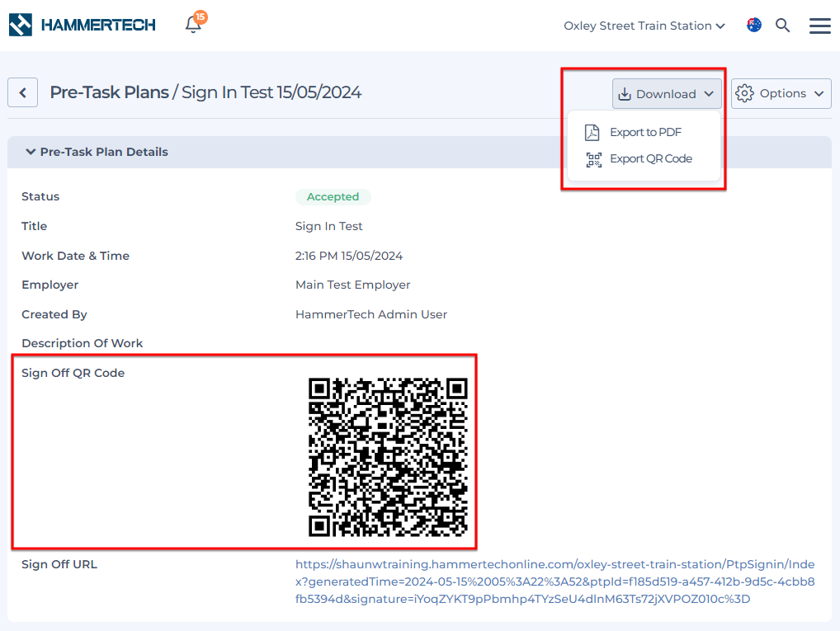Image resolution: width=840 pixels, height=631 pixels.
Task: Click the Sign Off URL label
Action: coord(59,564)
